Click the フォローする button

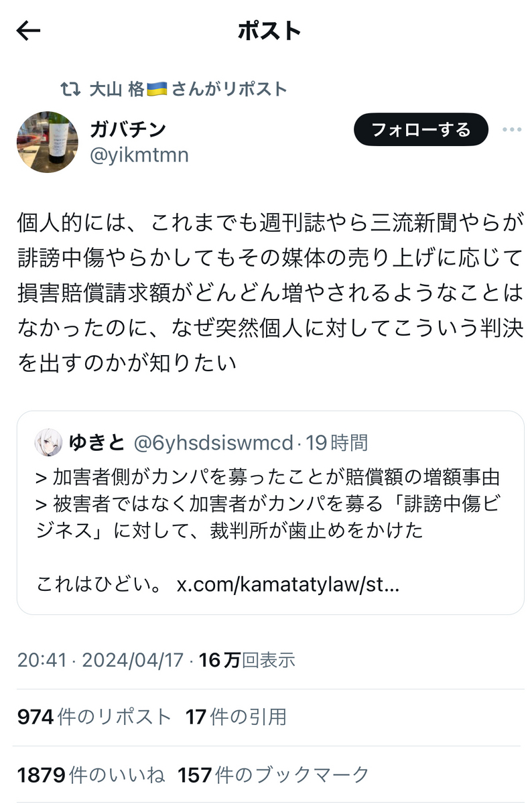[x=421, y=129]
